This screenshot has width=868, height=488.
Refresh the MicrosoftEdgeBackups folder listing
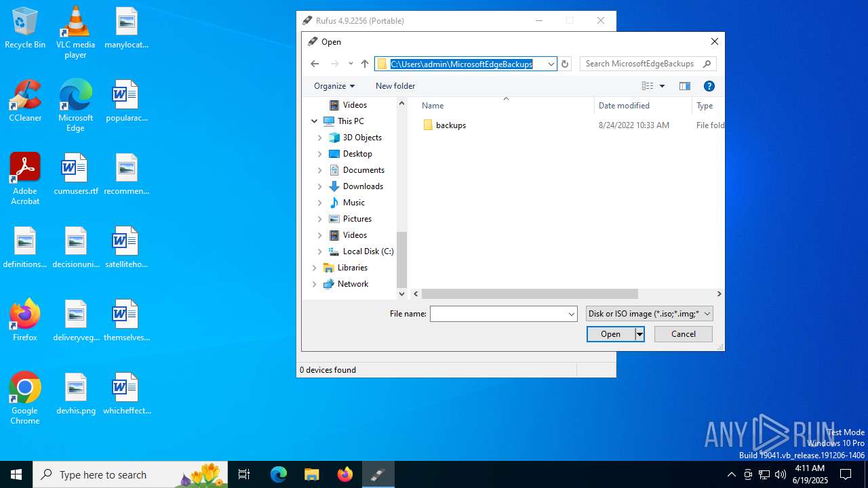[x=565, y=64]
